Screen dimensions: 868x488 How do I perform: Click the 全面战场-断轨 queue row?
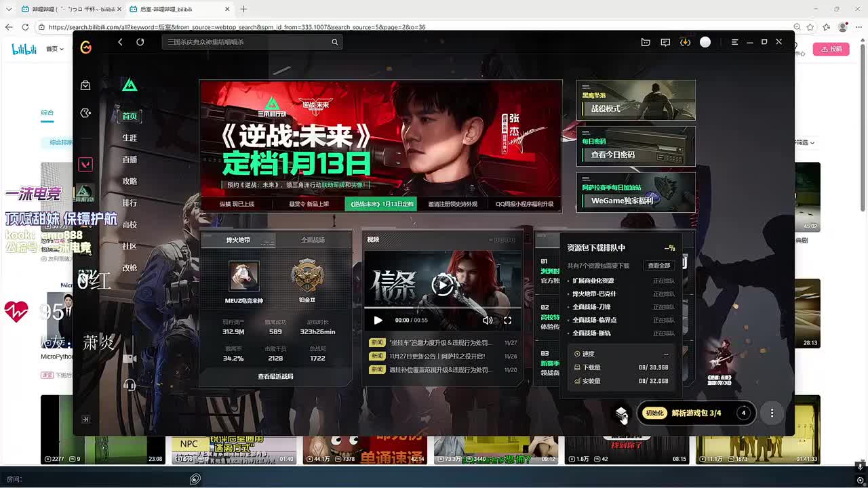coord(621,333)
